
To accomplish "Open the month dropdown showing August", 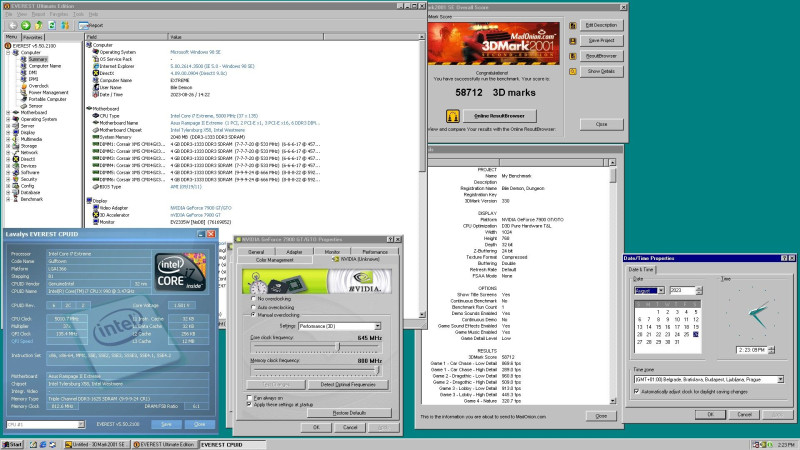I will pos(661,290).
